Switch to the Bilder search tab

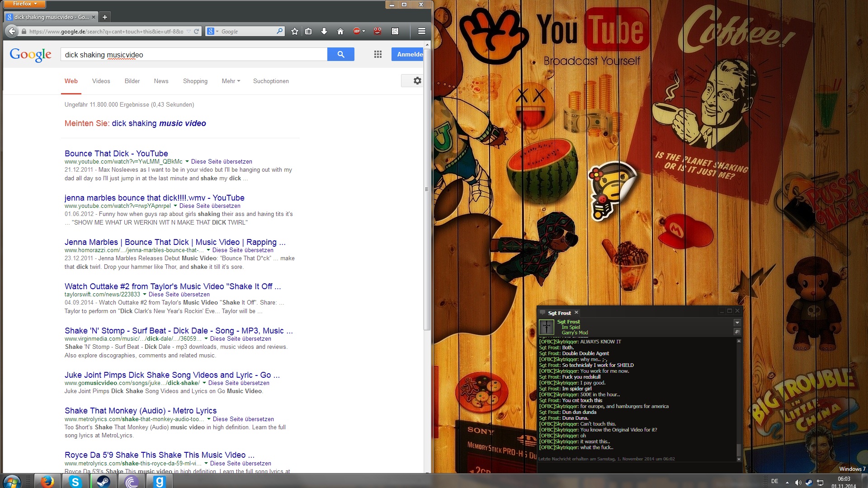click(x=132, y=81)
